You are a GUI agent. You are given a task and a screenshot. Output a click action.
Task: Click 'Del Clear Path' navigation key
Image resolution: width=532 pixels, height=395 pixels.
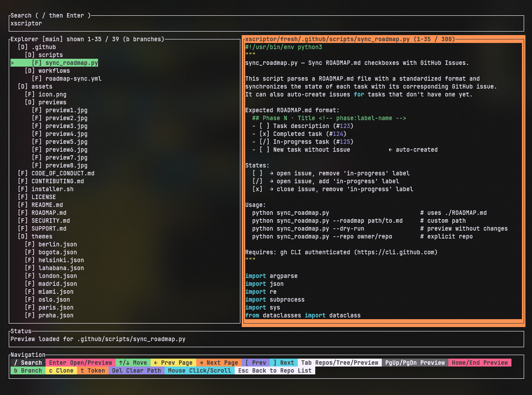click(x=137, y=370)
